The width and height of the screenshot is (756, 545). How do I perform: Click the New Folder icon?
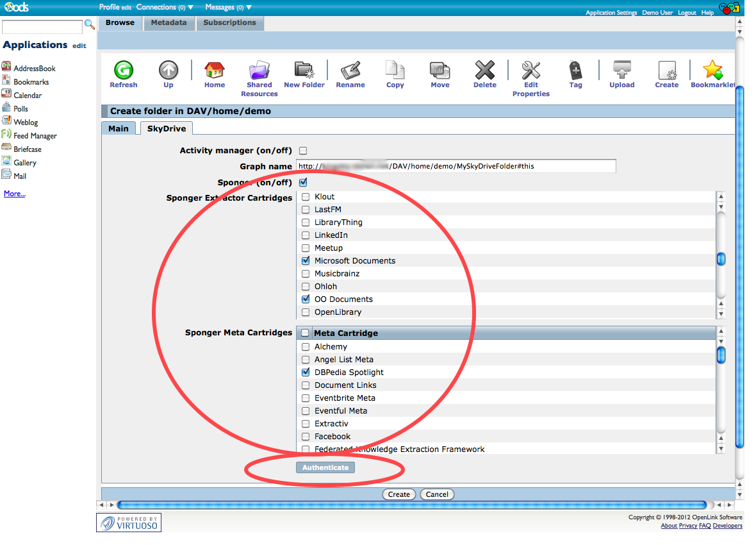pos(304,70)
